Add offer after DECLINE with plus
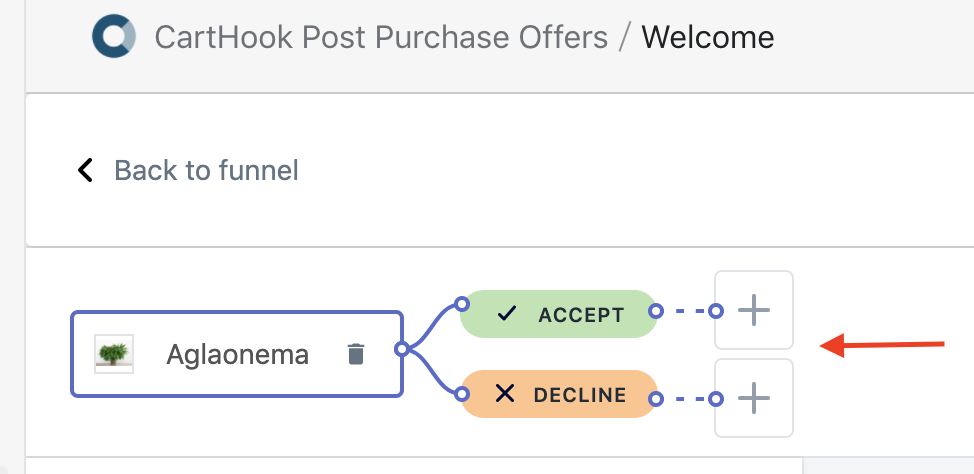 click(x=754, y=398)
